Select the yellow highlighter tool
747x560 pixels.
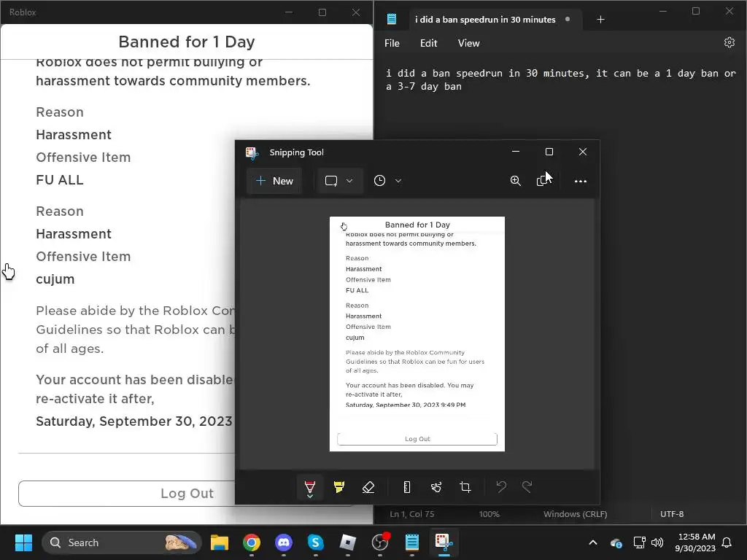tap(339, 487)
